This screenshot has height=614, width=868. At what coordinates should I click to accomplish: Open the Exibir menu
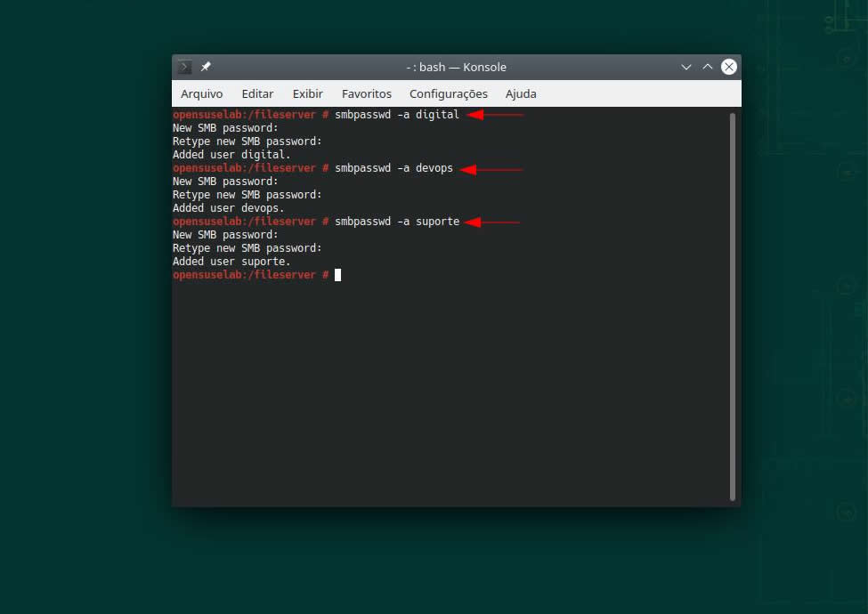[307, 93]
